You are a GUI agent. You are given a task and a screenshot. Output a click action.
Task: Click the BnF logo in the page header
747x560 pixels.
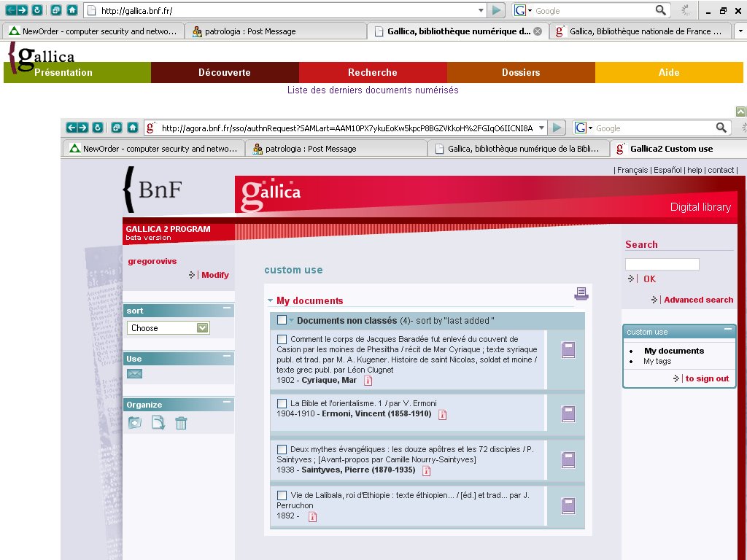click(x=153, y=190)
